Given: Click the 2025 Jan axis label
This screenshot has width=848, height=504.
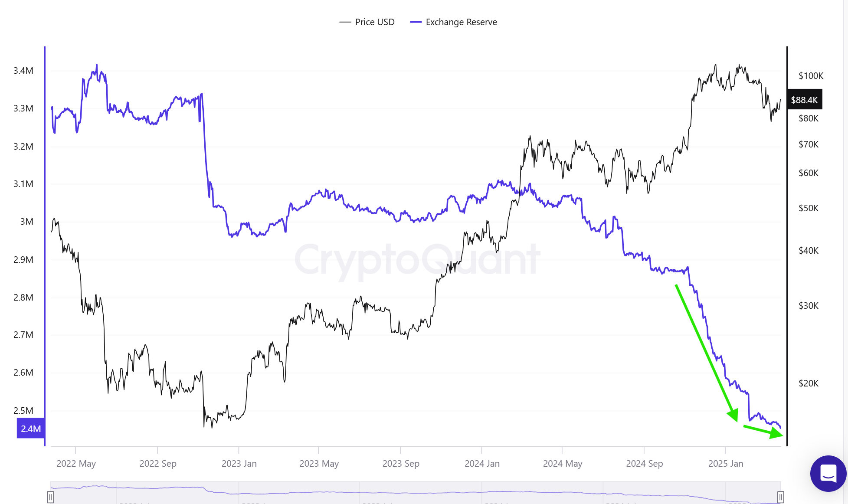Looking at the screenshot, I should 725,464.
